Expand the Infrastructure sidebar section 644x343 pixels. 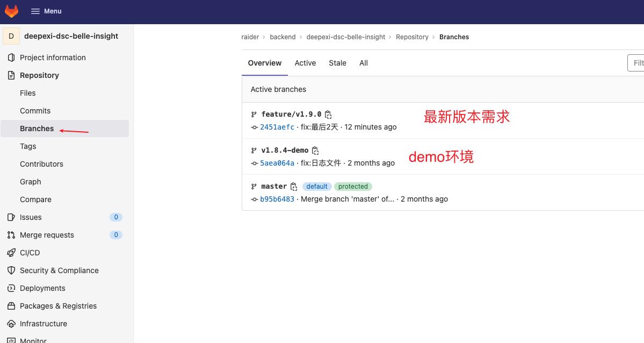[x=44, y=324]
